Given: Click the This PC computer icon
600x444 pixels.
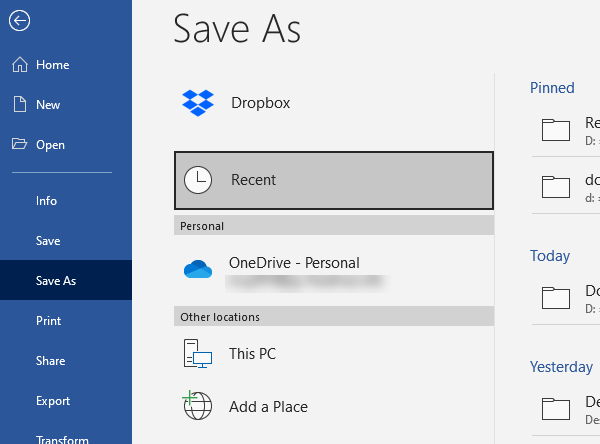Looking at the screenshot, I should 198,354.
